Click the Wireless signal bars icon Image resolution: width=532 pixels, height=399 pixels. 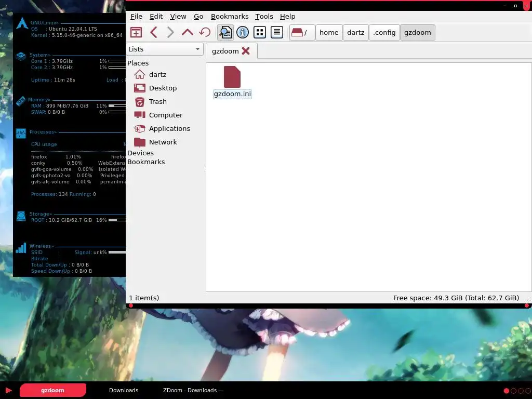click(21, 248)
